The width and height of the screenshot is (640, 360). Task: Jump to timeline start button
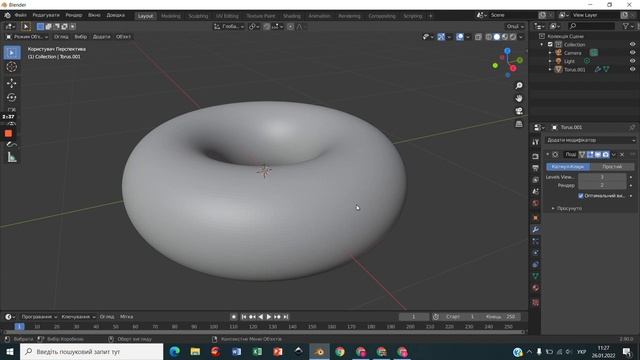click(x=244, y=317)
